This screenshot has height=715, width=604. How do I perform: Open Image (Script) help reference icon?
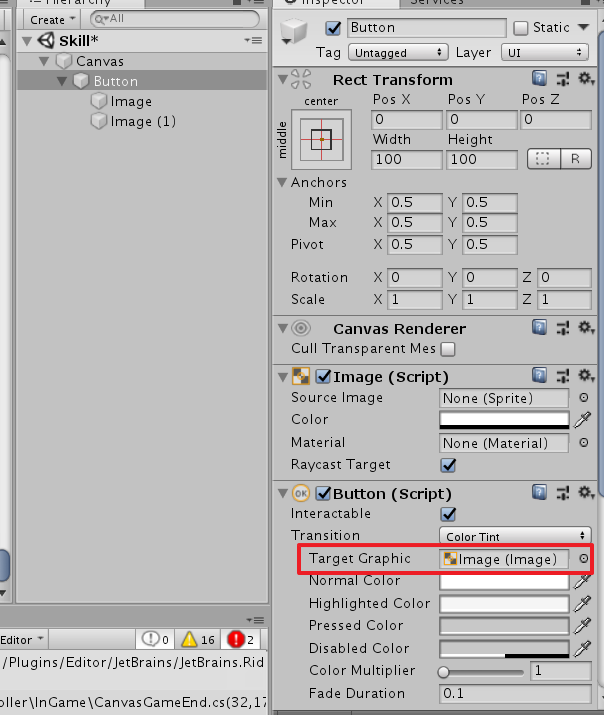tap(539, 376)
